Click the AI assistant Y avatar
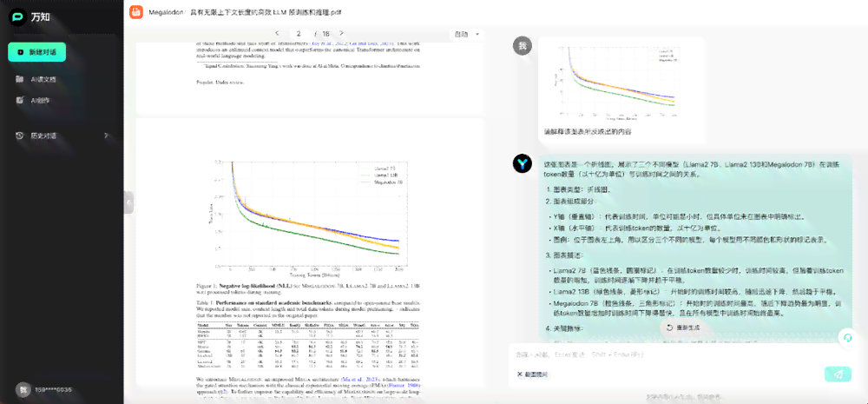The height and width of the screenshot is (404, 868). click(x=522, y=163)
